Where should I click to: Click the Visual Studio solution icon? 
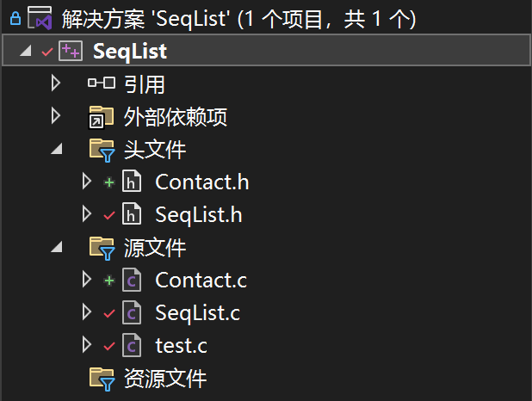[x=40, y=18]
